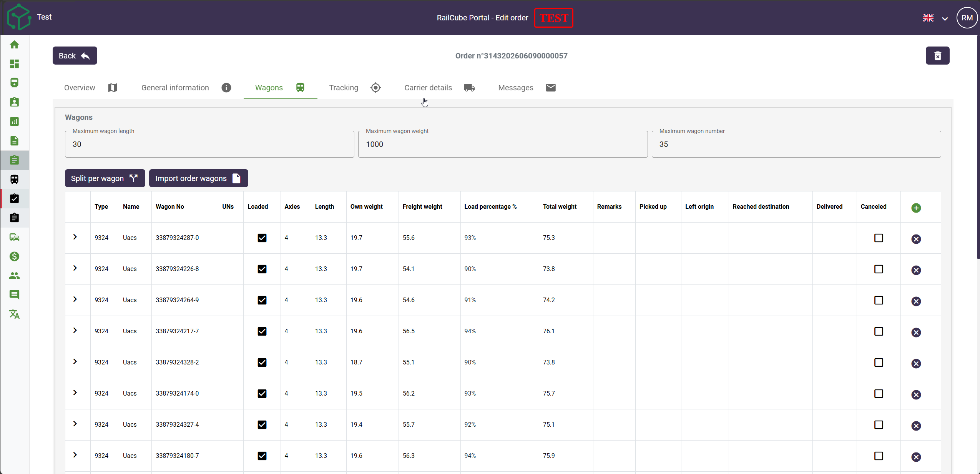Open the language flag dropdown
Image resolution: width=980 pixels, height=474 pixels.
click(x=935, y=18)
